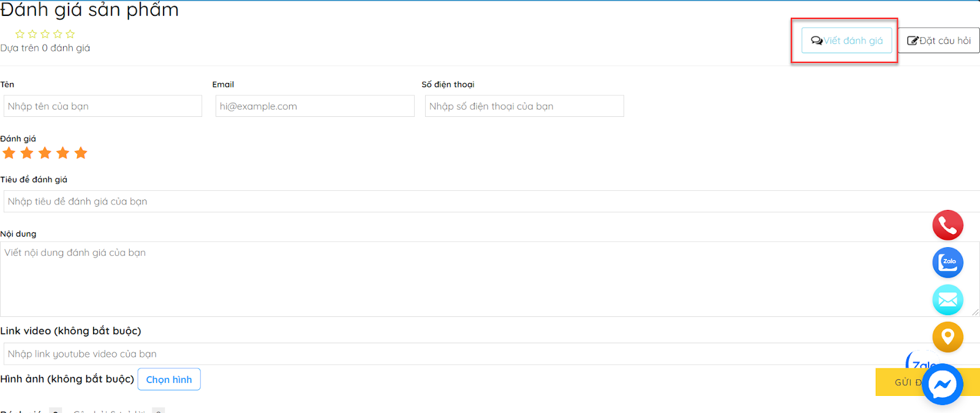Focus the Số điện thoại input field
The width and height of the screenshot is (980, 413).
point(524,106)
